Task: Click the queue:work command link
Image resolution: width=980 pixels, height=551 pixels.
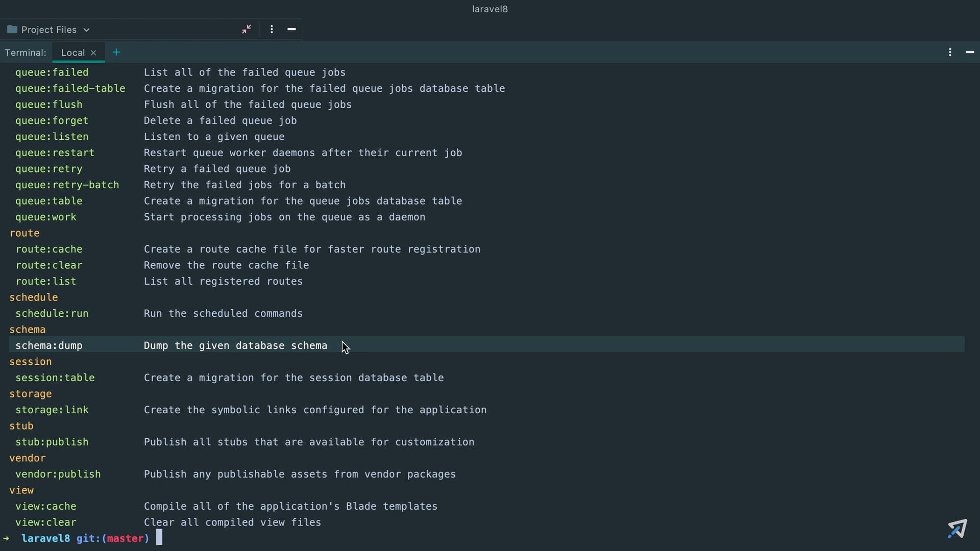Action: pos(46,217)
